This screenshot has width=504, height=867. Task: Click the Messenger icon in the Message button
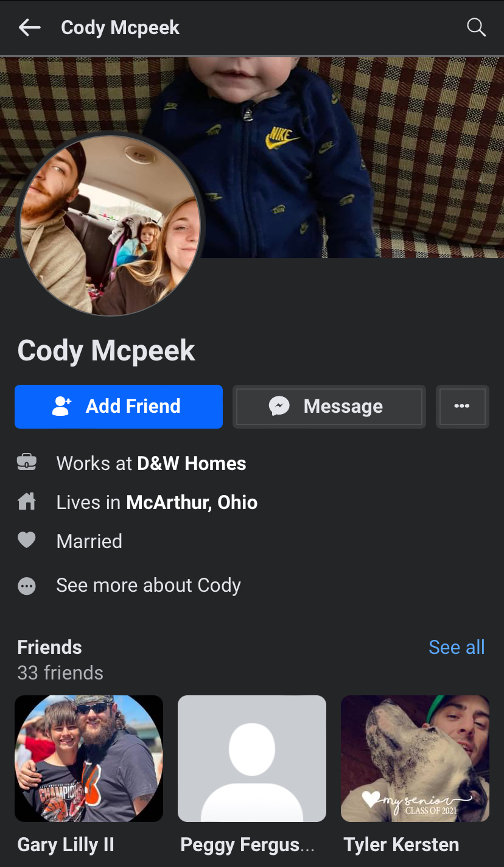(x=279, y=406)
